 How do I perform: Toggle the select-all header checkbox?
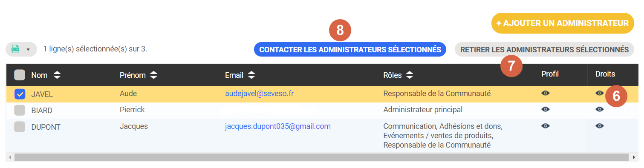tap(20, 75)
